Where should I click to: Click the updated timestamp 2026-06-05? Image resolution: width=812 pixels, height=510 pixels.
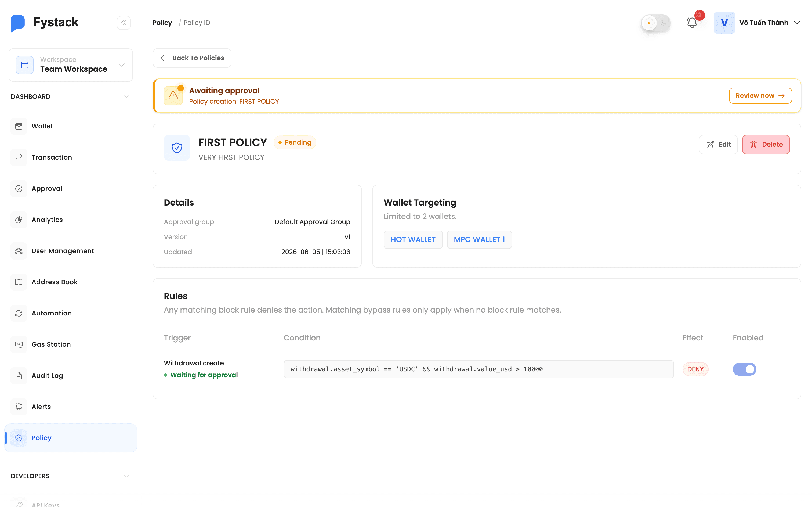316,252
